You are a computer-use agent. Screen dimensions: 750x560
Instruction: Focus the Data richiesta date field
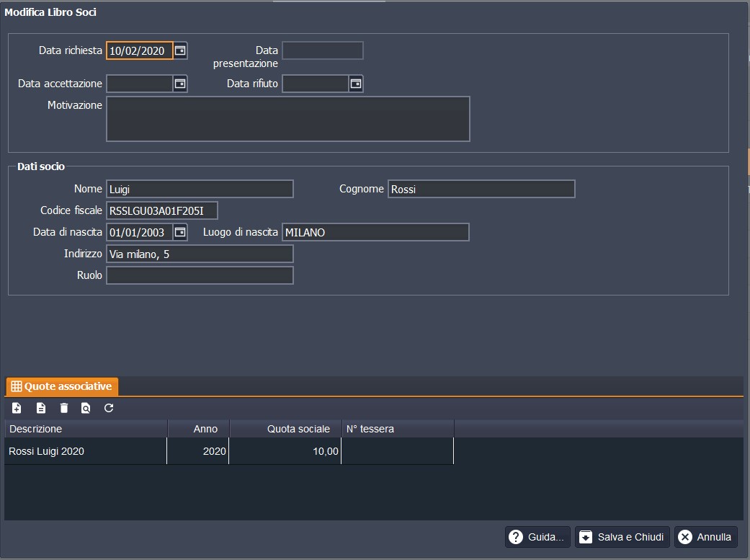tap(139, 50)
